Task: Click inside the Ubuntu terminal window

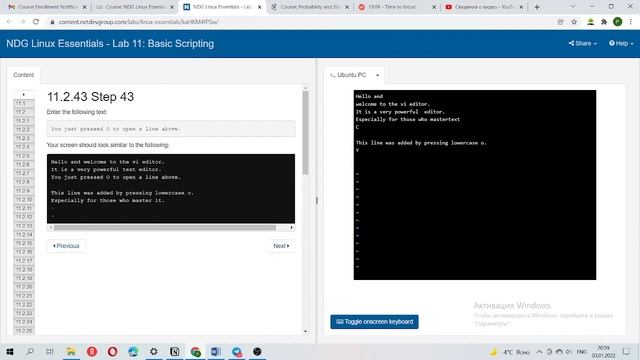Action: pos(475,185)
